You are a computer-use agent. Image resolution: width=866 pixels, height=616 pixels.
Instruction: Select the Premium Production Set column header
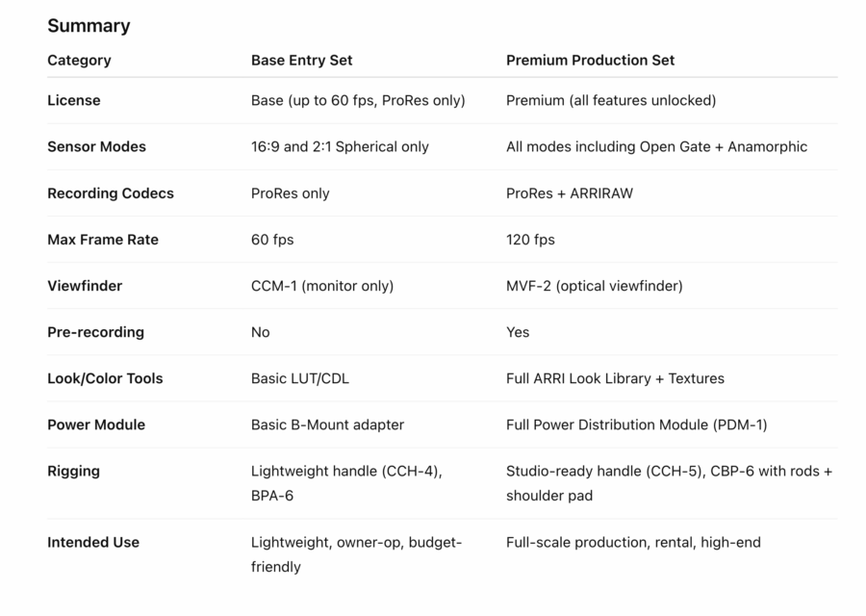(590, 60)
